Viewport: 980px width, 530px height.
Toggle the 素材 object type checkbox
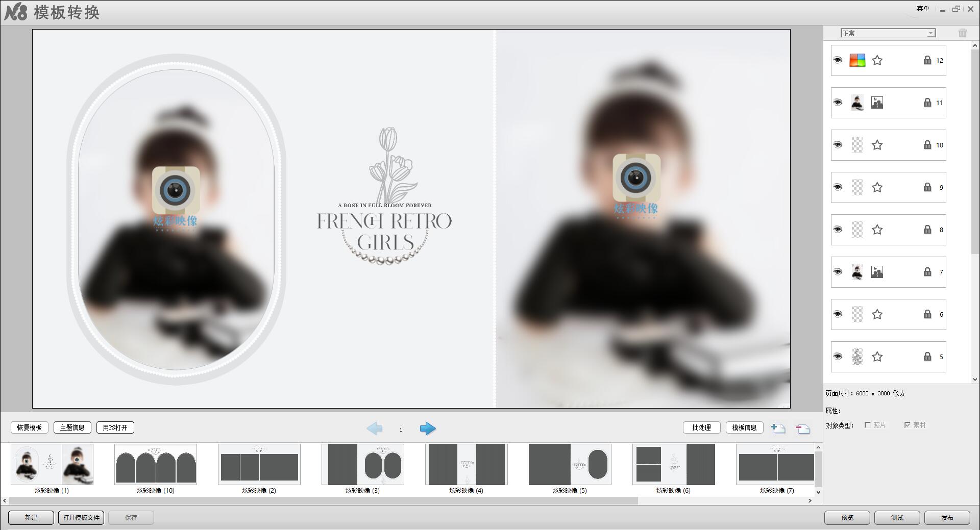tap(907, 425)
